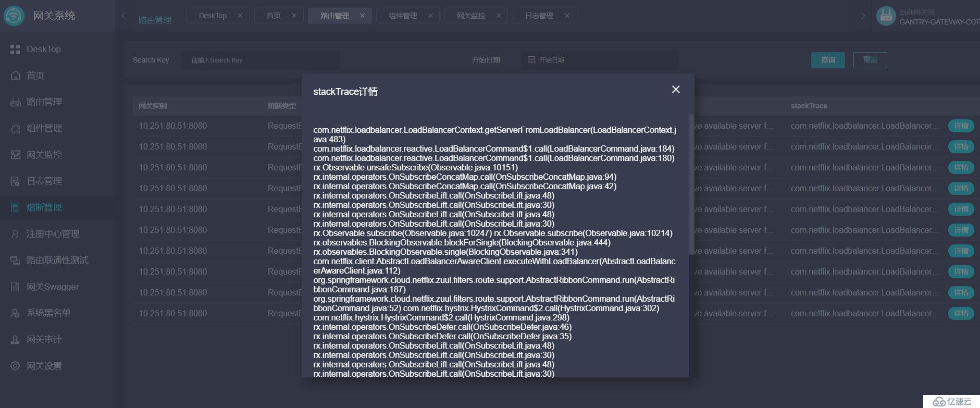Click the BlockingObservable.blockForSingle trace line
980x408 pixels.
[462, 243]
